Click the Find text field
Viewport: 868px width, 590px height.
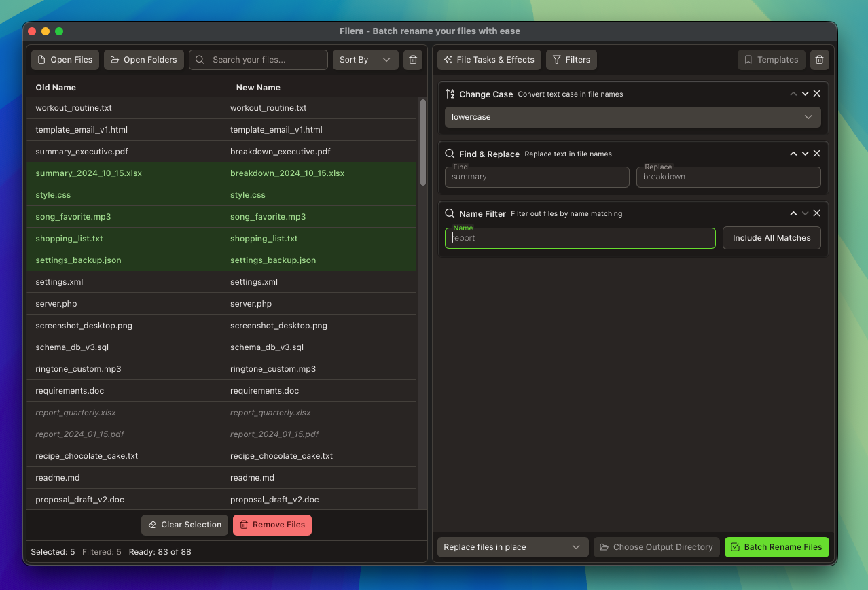pyautogui.click(x=537, y=177)
